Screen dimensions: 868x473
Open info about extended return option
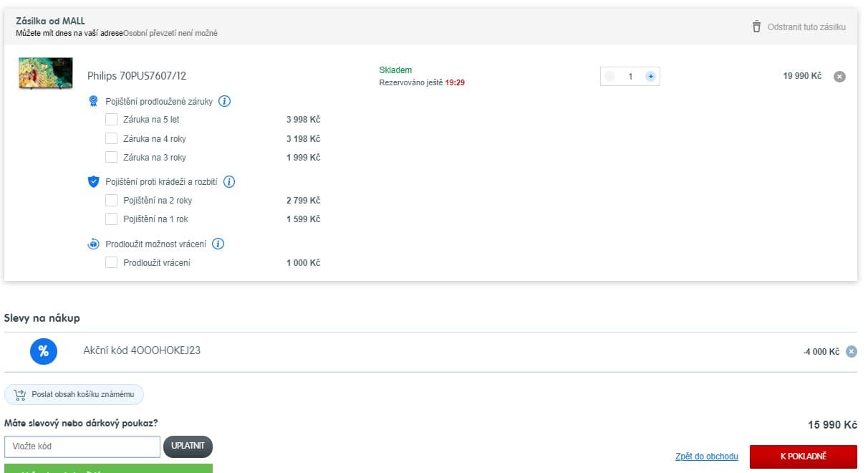pyautogui.click(x=218, y=244)
